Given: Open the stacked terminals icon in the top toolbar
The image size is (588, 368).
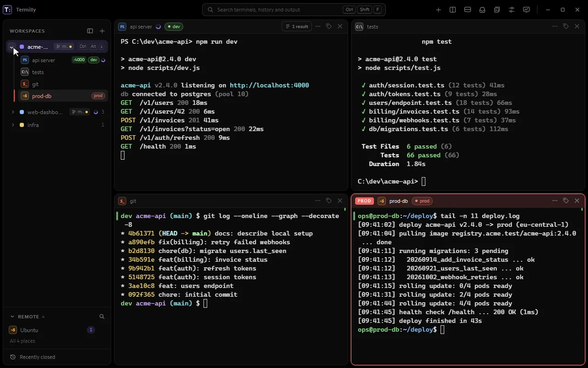Looking at the screenshot, I should (x=497, y=10).
